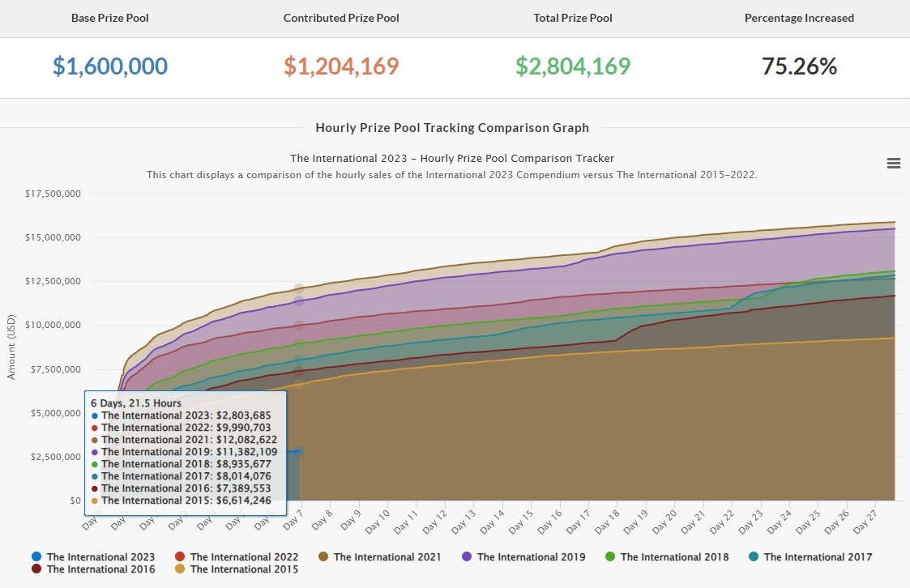Open the chart context hamburger menu
Screen dimensions: 910x588
pyautogui.click(x=894, y=164)
